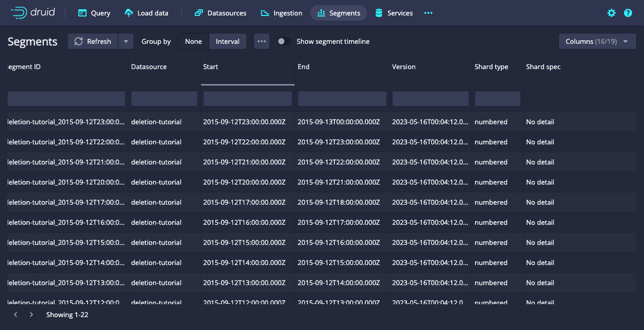The image size is (644, 330).
Task: Open the settings gear icon
Action: 612,13
